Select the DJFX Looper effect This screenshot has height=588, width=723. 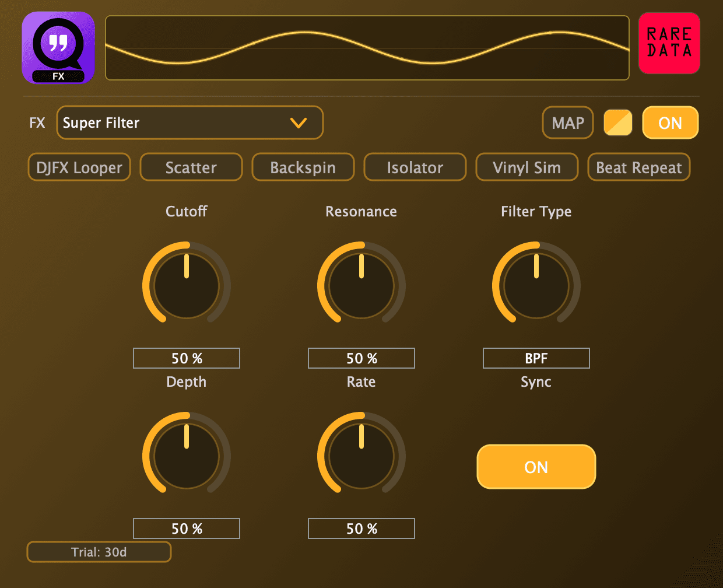(x=79, y=167)
